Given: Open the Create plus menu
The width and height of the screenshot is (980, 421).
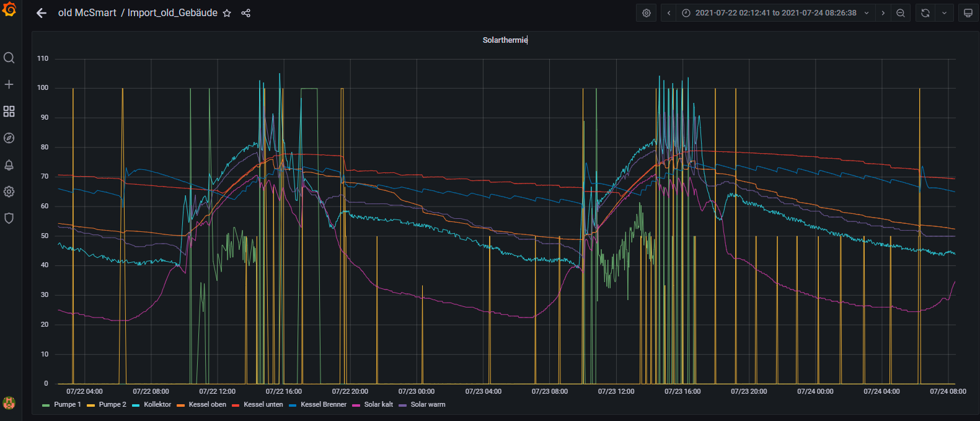Looking at the screenshot, I should click(9, 84).
